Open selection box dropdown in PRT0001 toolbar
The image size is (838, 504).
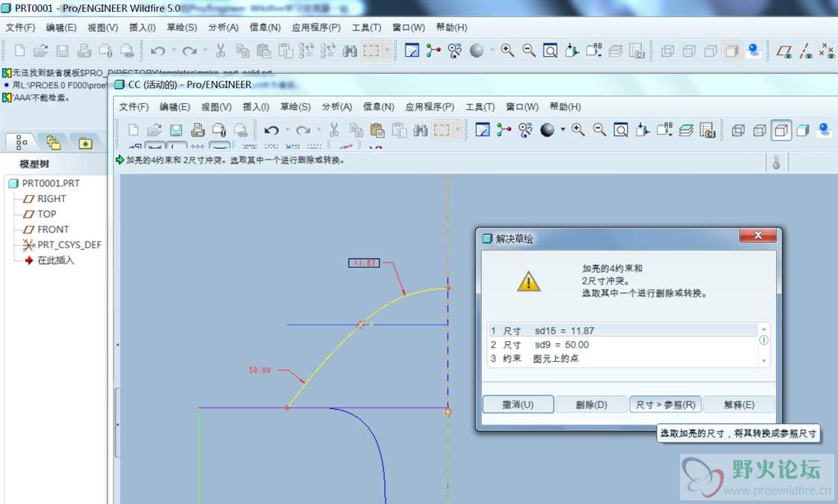point(387,51)
